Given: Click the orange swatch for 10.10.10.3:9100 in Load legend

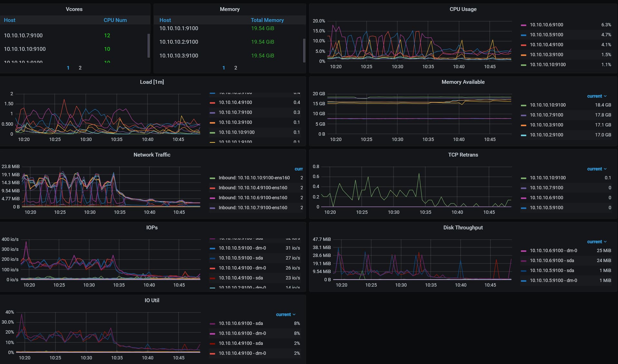Looking at the screenshot, I should pyautogui.click(x=212, y=123).
